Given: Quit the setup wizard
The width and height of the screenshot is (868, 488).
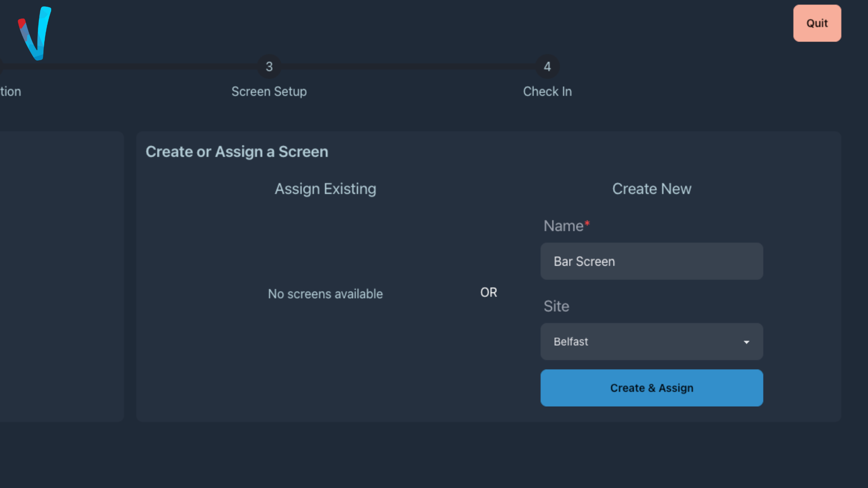Looking at the screenshot, I should [816, 23].
